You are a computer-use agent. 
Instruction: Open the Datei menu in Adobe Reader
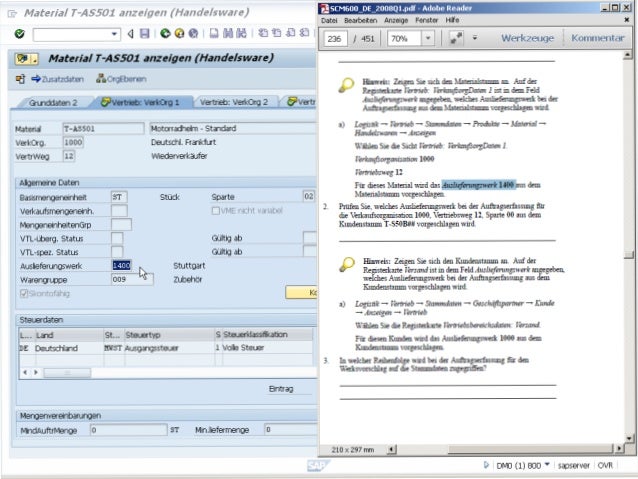coord(329,20)
